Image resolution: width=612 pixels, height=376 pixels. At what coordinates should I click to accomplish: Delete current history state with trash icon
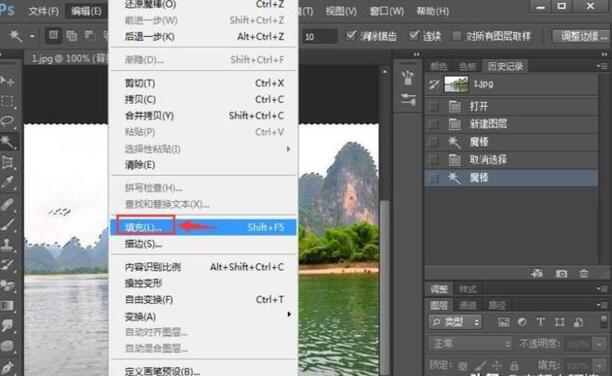584,273
